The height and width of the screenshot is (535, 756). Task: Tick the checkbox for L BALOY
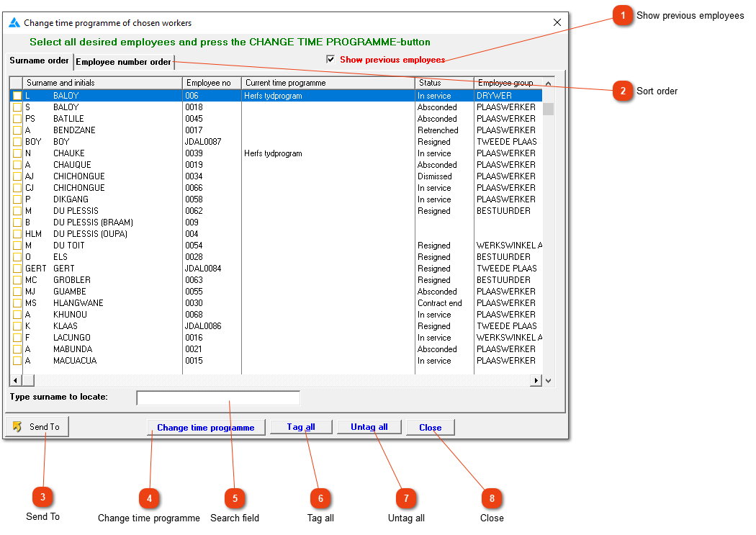(x=17, y=96)
